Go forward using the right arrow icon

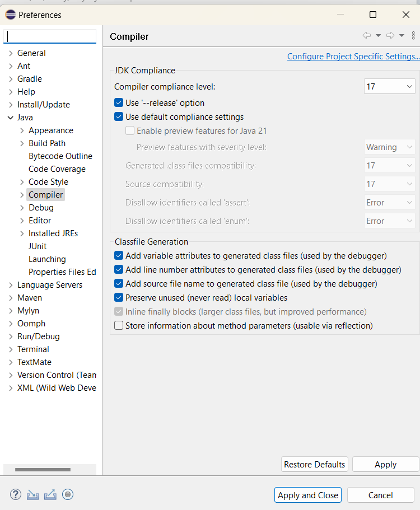point(390,35)
